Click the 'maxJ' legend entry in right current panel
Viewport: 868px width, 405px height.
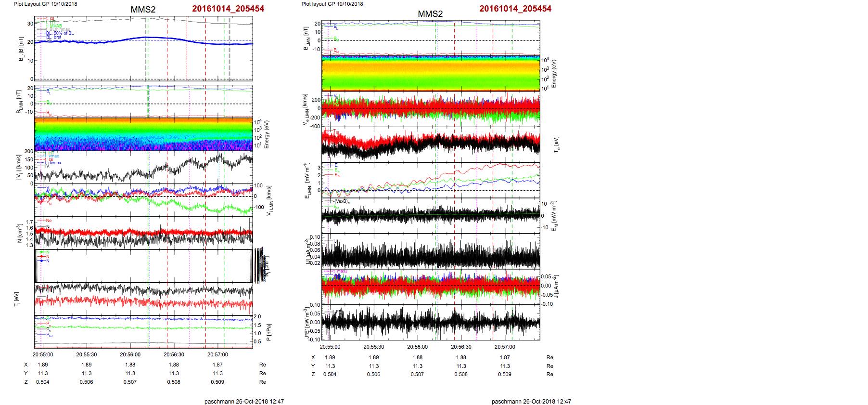(x=341, y=271)
